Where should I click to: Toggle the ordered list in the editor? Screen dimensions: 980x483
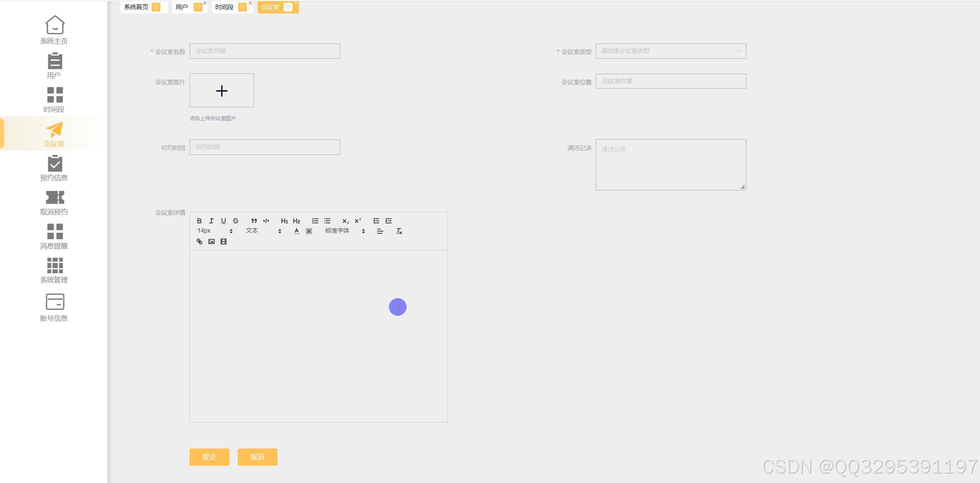pos(315,221)
